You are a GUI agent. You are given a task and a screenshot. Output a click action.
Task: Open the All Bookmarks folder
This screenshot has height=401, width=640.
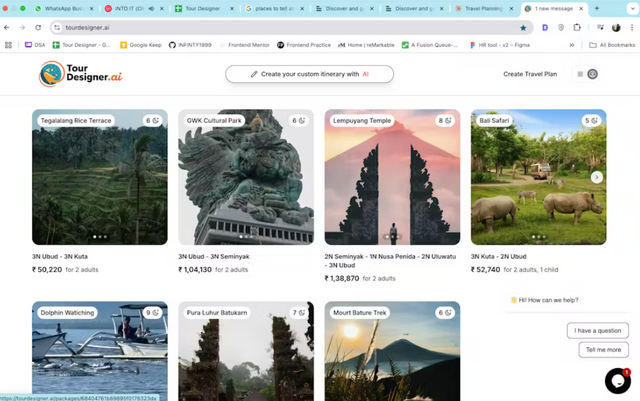point(612,45)
